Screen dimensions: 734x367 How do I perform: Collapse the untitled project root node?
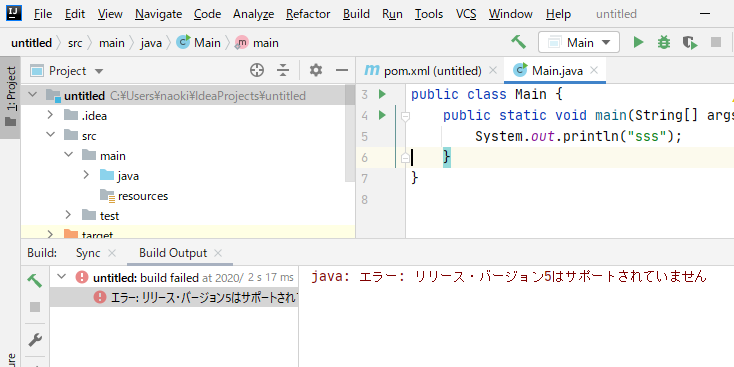pyautogui.click(x=32, y=95)
